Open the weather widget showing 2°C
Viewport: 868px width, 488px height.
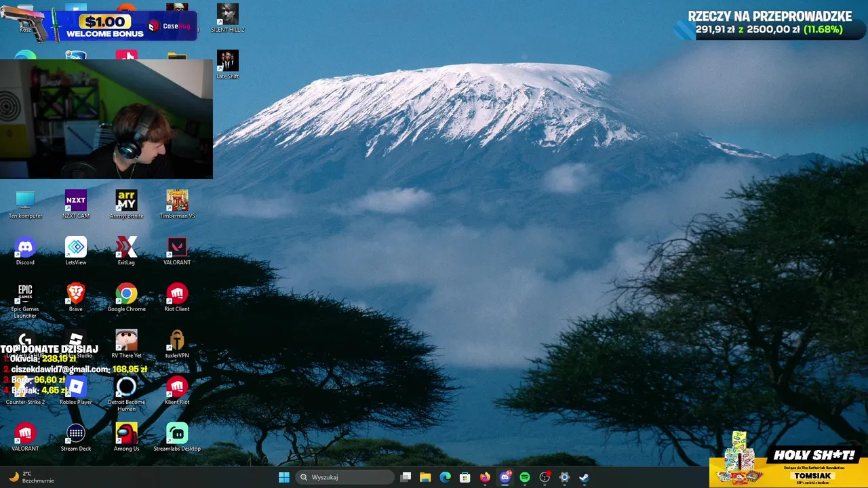click(x=31, y=477)
